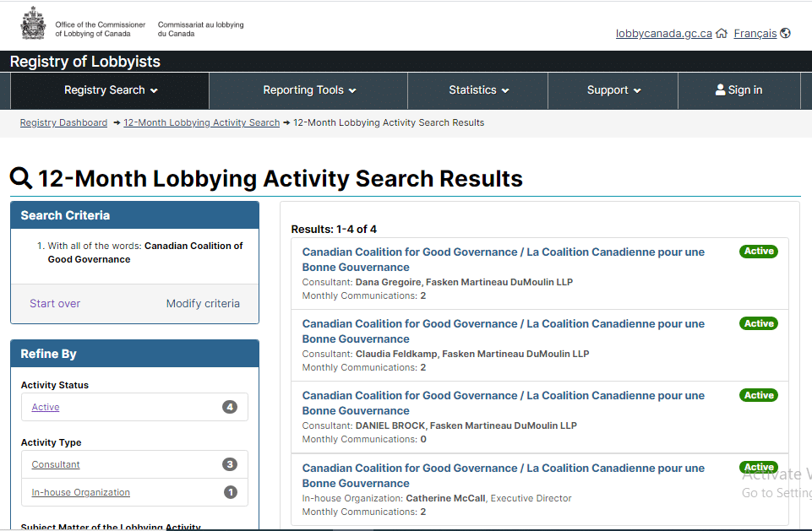812x531 pixels.
Task: Click the 'Results: 1-4 of 4' text
Action: coord(334,230)
